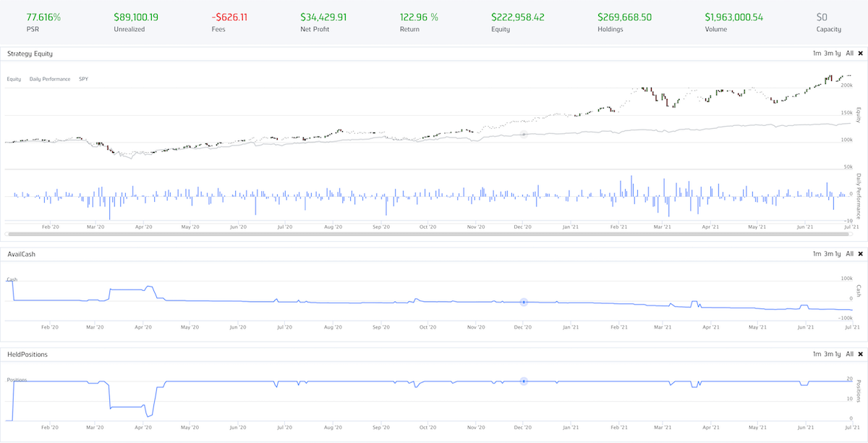Select 3m range for HeldPositions chart

[827, 355]
